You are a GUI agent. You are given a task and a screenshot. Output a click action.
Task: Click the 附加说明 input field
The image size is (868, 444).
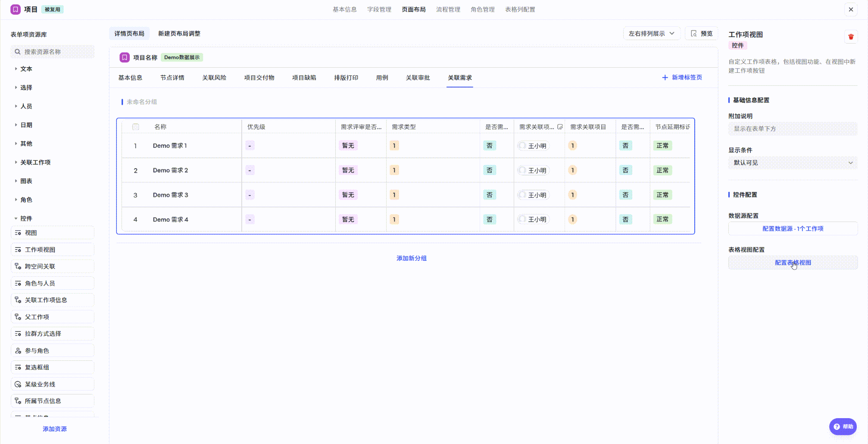[793, 128]
